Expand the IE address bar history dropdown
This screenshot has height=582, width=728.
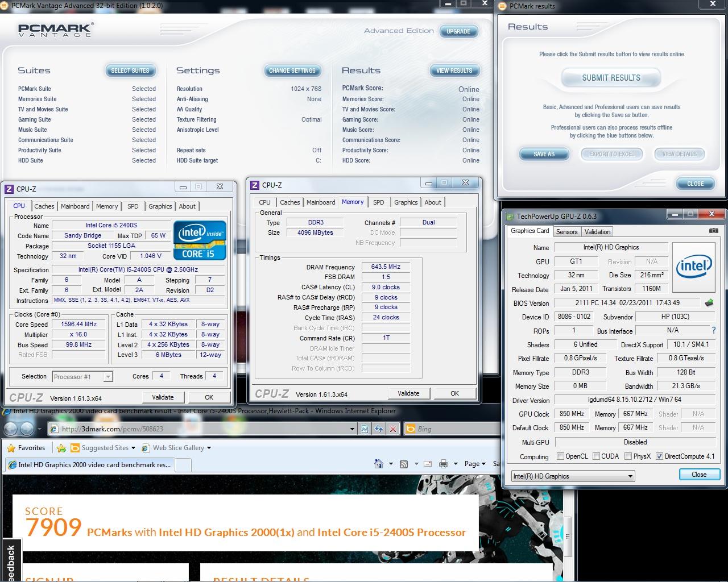pyautogui.click(x=352, y=429)
